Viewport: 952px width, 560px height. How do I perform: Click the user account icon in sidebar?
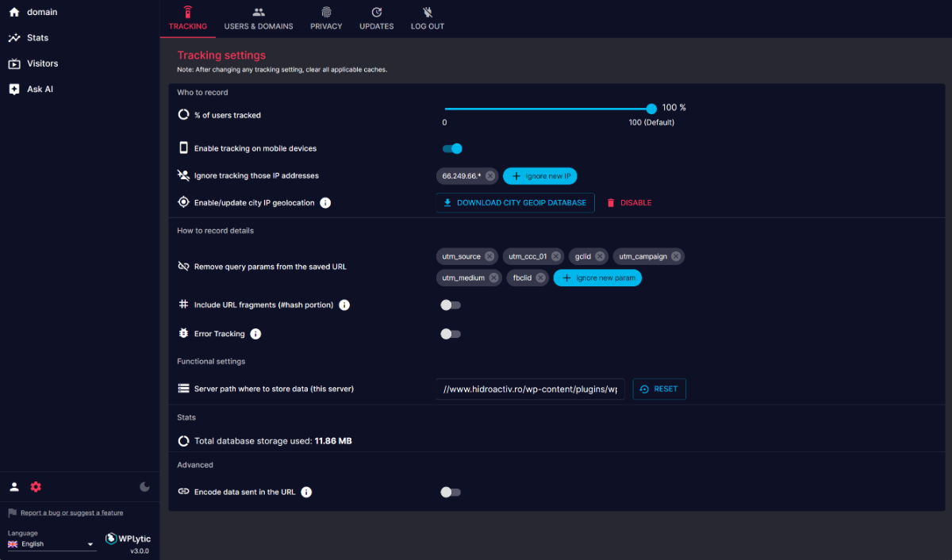(14, 487)
